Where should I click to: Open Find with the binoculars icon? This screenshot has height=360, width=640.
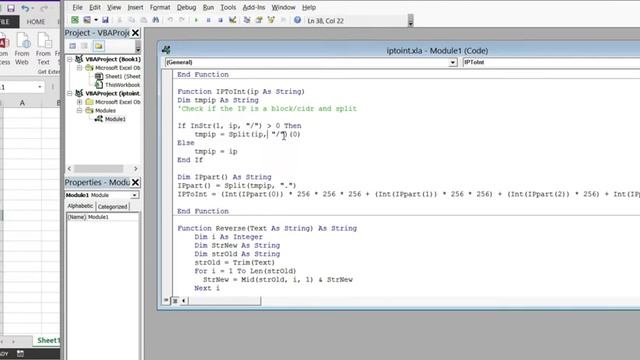(156, 20)
